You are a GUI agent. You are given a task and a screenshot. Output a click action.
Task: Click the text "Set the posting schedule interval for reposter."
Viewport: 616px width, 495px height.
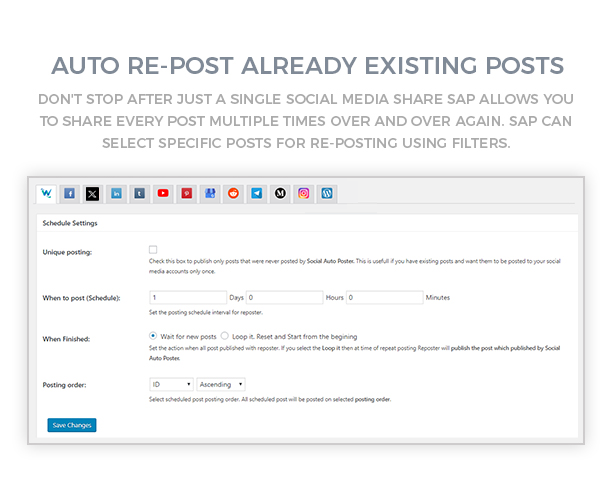point(206,313)
